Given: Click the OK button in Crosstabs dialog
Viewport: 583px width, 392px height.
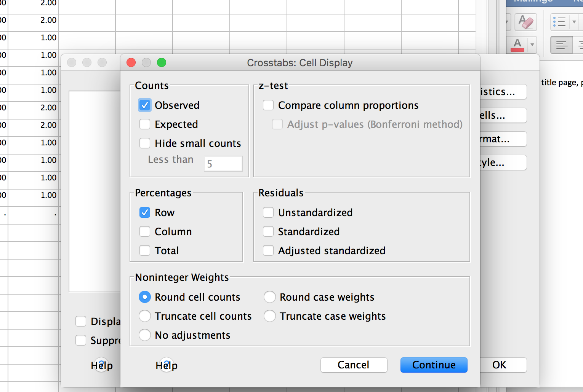Looking at the screenshot, I should coord(503,365).
